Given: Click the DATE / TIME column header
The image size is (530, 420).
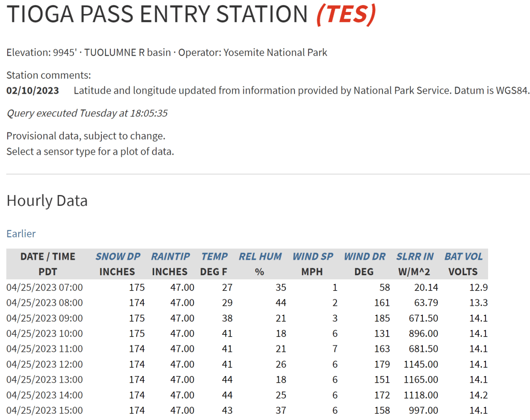Looking at the screenshot, I should (48, 257).
